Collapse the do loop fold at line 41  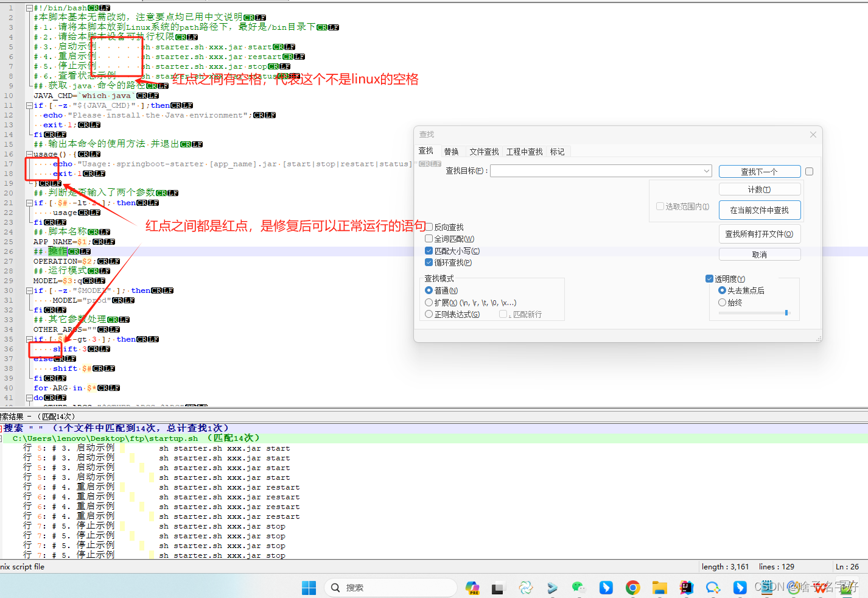tap(29, 398)
